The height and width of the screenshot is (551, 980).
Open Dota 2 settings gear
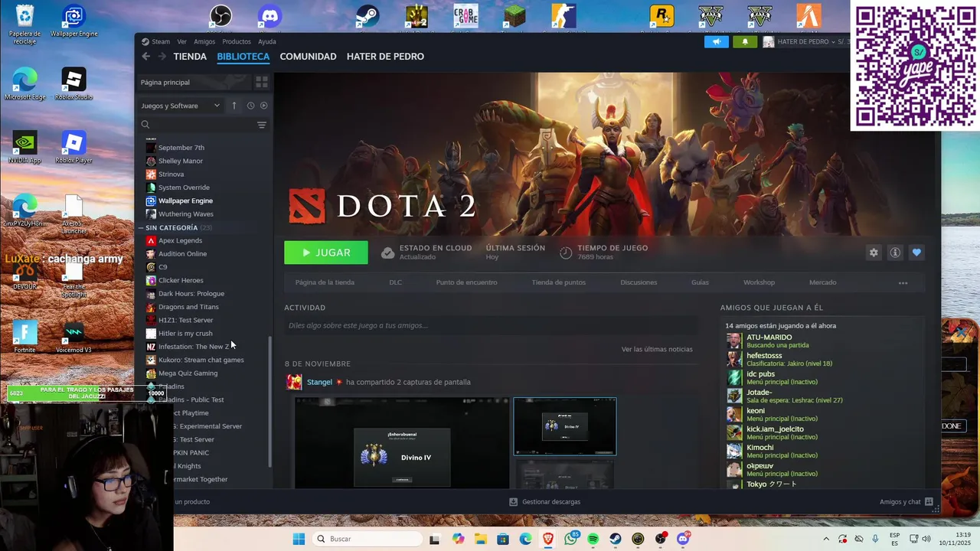click(x=874, y=253)
